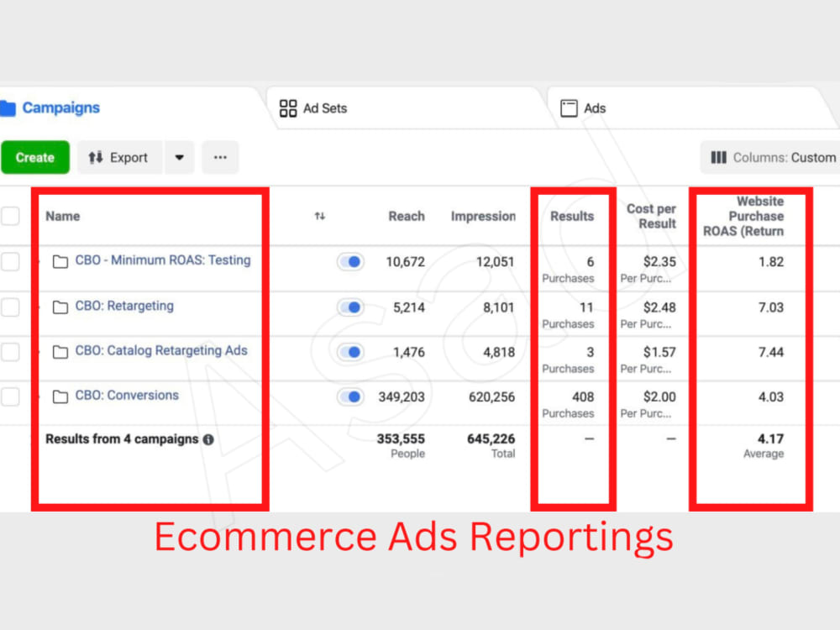Screen dimensions: 840x630
Task: Sort by Website Purchase ROAS column header
Action: coord(744,217)
